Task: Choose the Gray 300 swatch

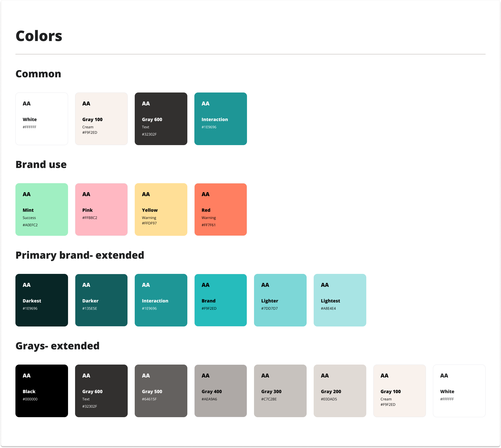Action: click(x=280, y=391)
